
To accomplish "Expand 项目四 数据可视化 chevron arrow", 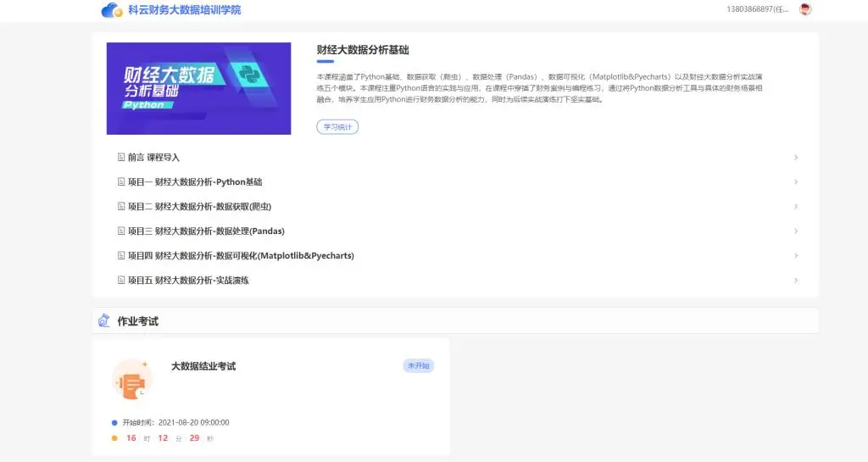I will pos(795,256).
